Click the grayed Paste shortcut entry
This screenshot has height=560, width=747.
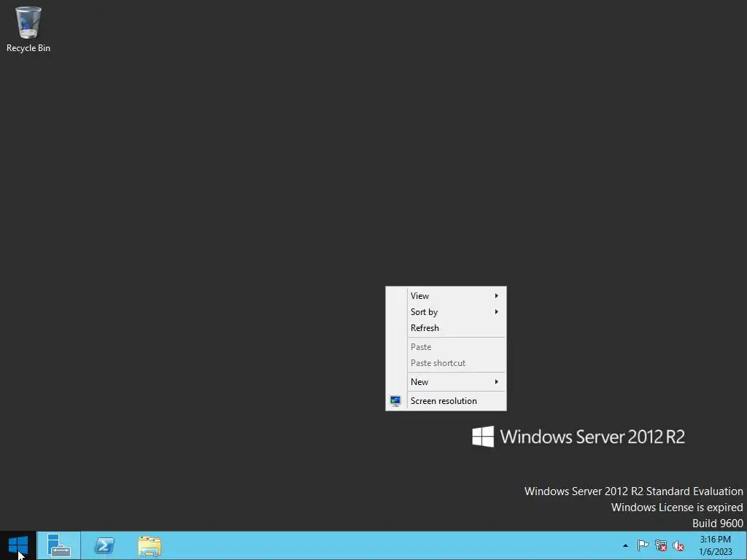(x=446, y=363)
